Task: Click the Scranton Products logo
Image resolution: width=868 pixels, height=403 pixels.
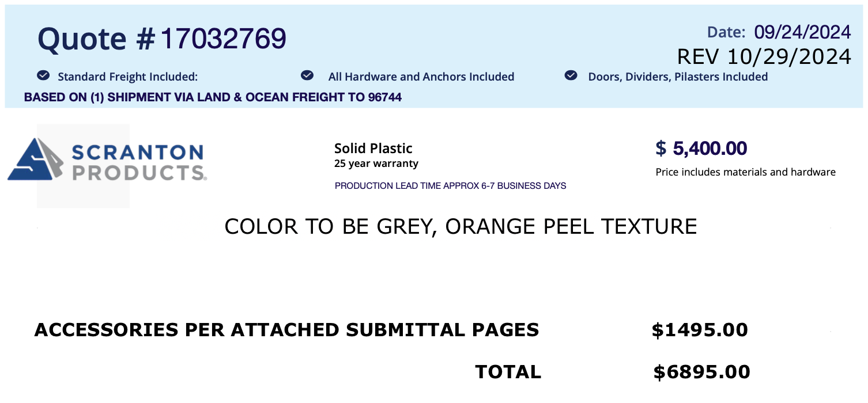Action: [x=107, y=162]
